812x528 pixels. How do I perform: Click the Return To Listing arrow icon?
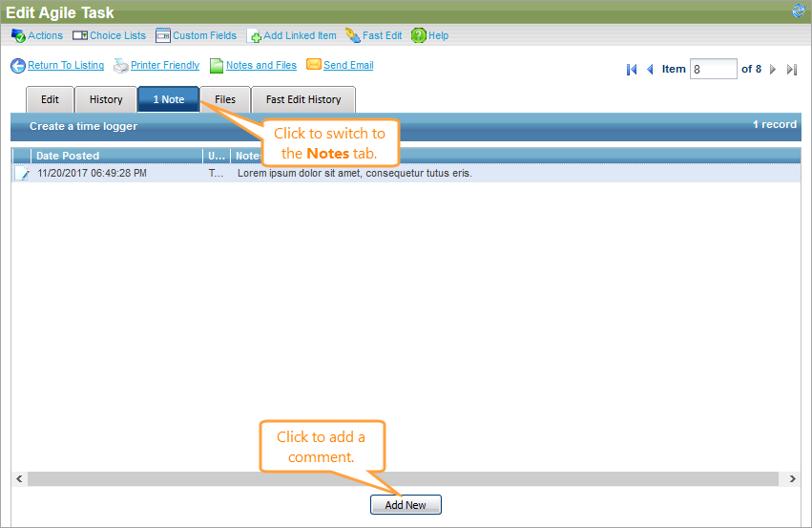pos(18,66)
